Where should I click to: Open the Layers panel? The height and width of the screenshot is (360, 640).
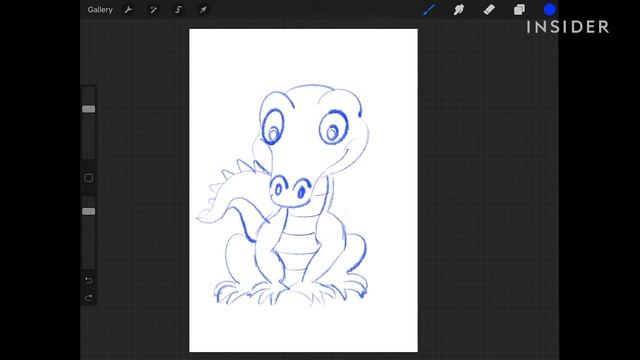(519, 9)
